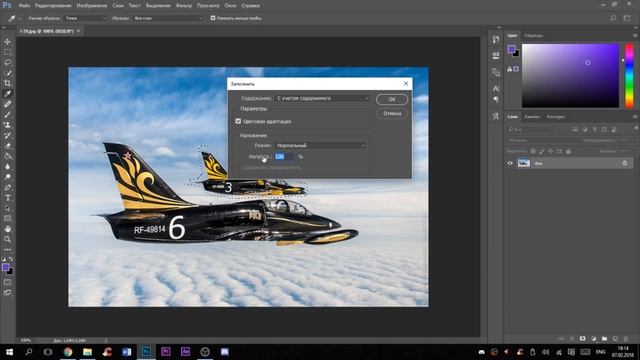Click the Lock all padlock icon in Layers
The image size is (640, 360).
(568, 151)
